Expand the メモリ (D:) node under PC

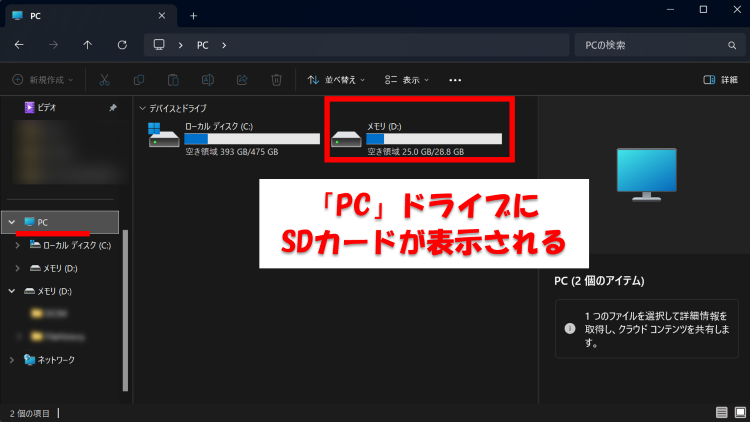(18, 268)
